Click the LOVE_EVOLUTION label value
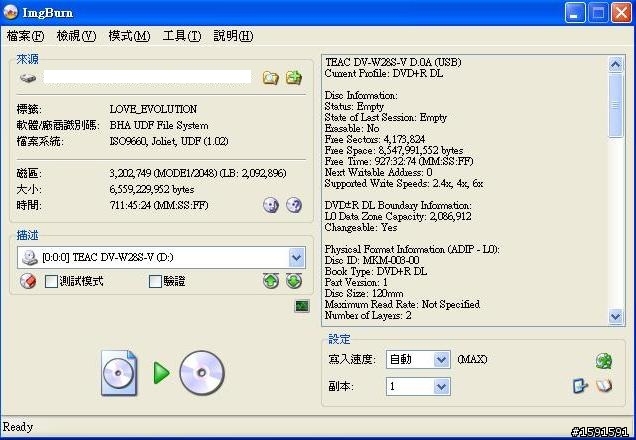Screen dimensions: 636x440 pos(153,109)
